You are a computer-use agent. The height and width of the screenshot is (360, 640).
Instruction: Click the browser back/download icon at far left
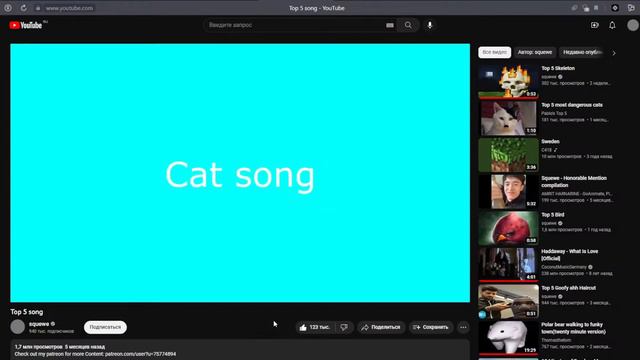[8, 8]
